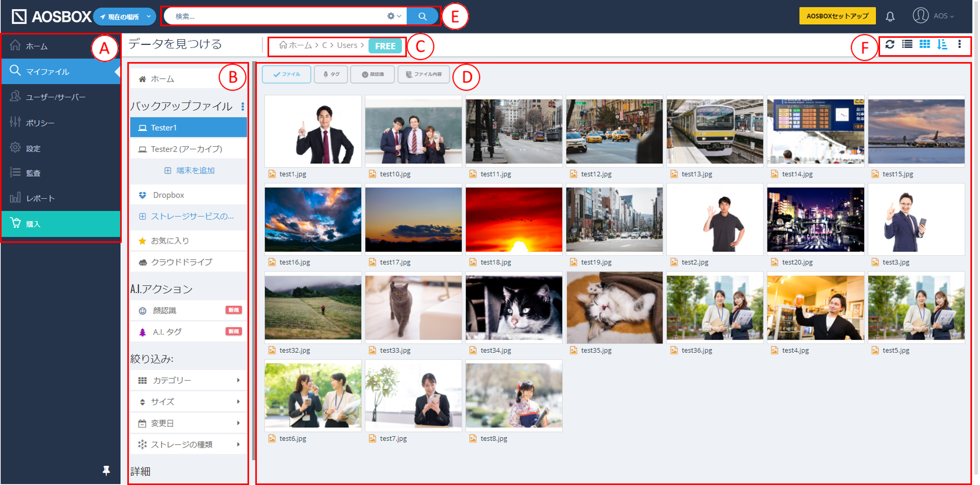The width and height of the screenshot is (980, 485).
Task: Open thumbnail test34.jpg cat photo
Action: click(x=513, y=308)
